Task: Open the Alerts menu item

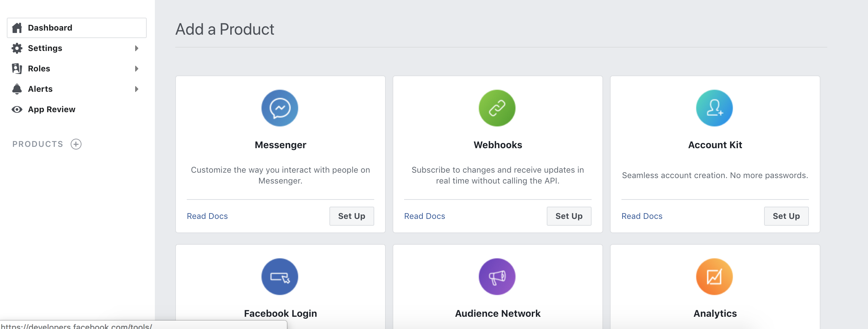Action: point(77,89)
